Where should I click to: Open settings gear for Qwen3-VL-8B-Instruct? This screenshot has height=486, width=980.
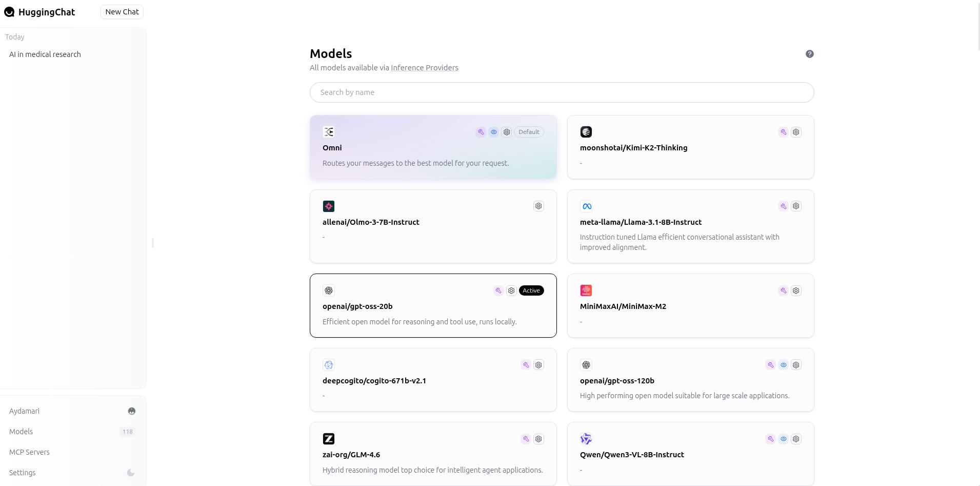(x=796, y=439)
